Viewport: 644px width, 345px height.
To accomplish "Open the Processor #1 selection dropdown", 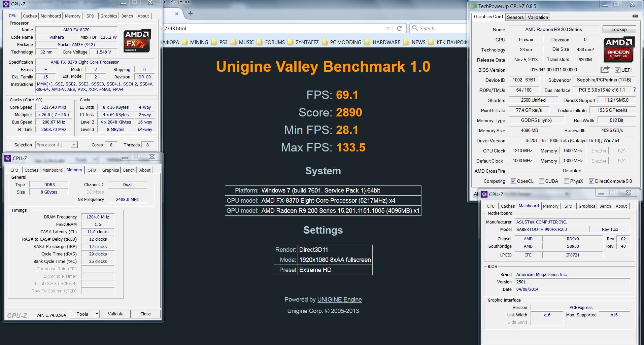I will click(x=74, y=144).
